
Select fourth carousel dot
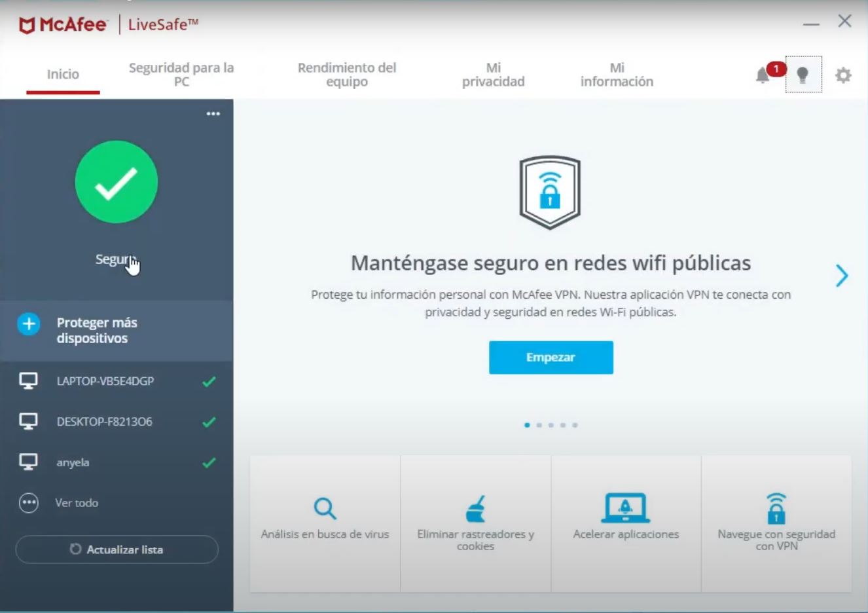[x=563, y=425]
